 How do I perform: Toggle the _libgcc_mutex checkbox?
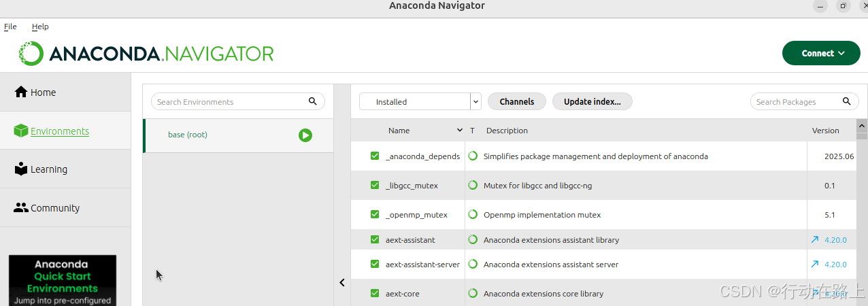[375, 186]
